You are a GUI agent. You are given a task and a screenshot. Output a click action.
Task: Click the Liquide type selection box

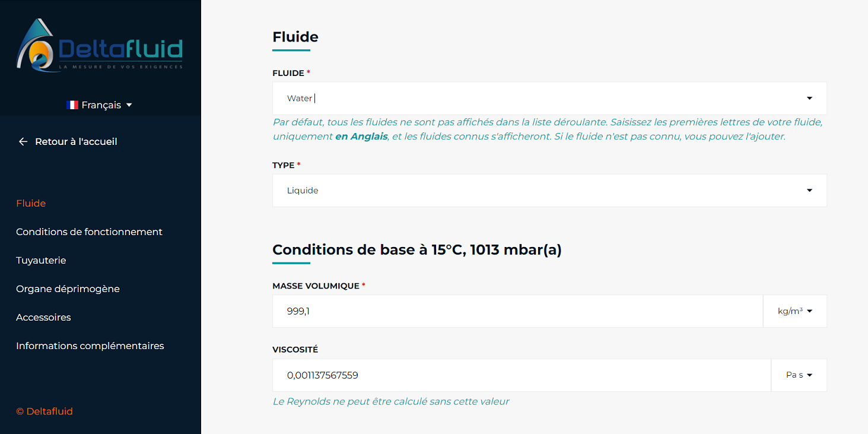pos(549,191)
